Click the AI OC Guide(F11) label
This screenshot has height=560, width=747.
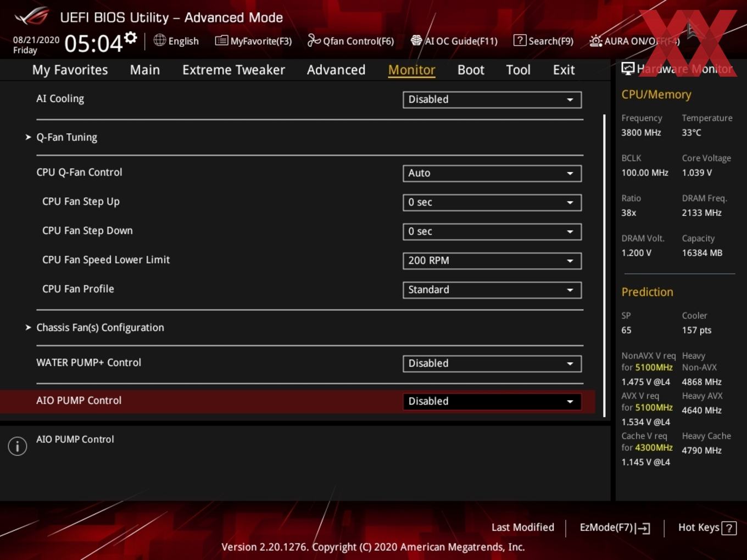[x=461, y=41]
